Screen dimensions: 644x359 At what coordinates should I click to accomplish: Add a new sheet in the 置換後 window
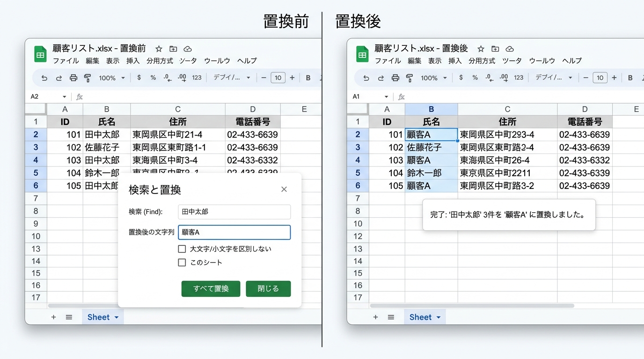pyautogui.click(x=375, y=317)
